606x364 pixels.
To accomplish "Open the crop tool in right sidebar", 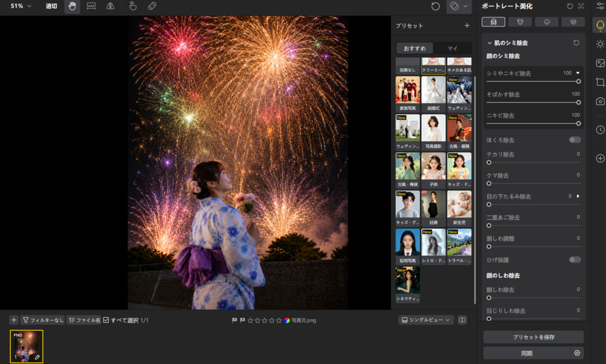I will pyautogui.click(x=600, y=82).
